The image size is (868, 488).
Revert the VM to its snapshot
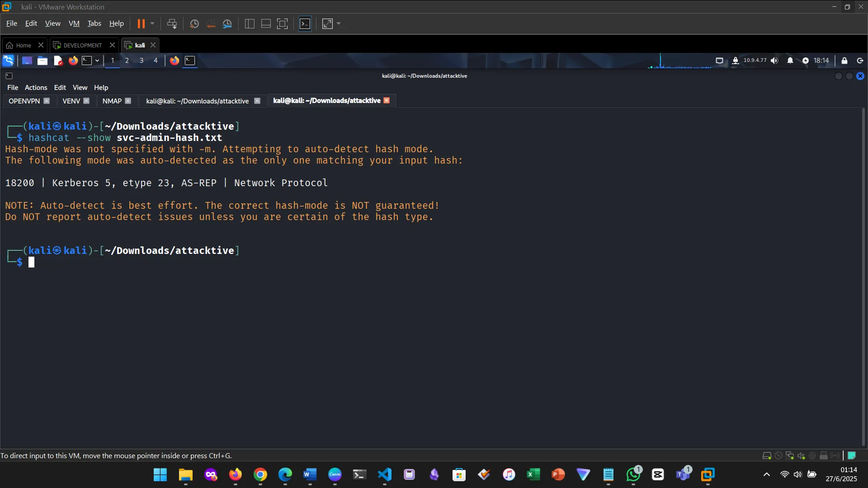tap(211, 23)
